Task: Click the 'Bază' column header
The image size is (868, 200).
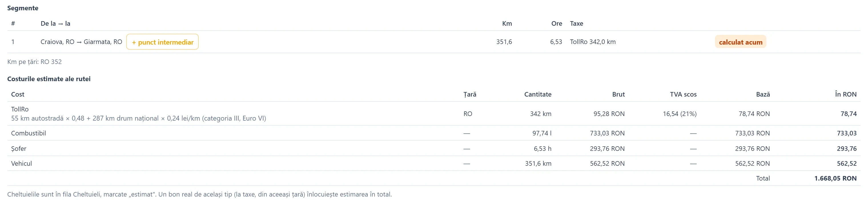Action: coord(763,95)
